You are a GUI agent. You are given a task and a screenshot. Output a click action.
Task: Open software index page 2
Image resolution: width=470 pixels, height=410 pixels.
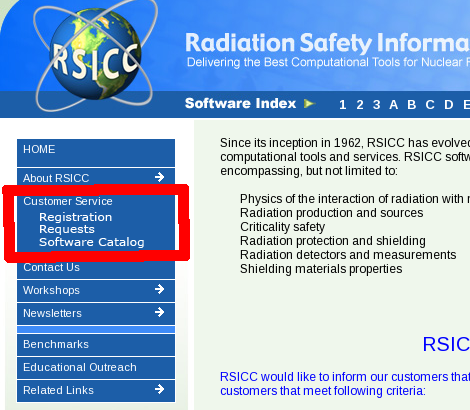point(360,105)
